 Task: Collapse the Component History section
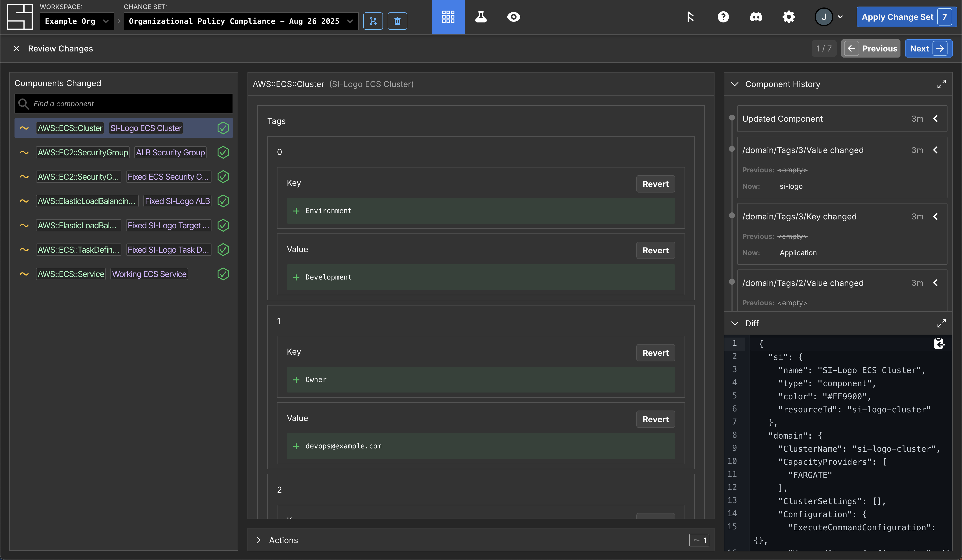pos(735,84)
